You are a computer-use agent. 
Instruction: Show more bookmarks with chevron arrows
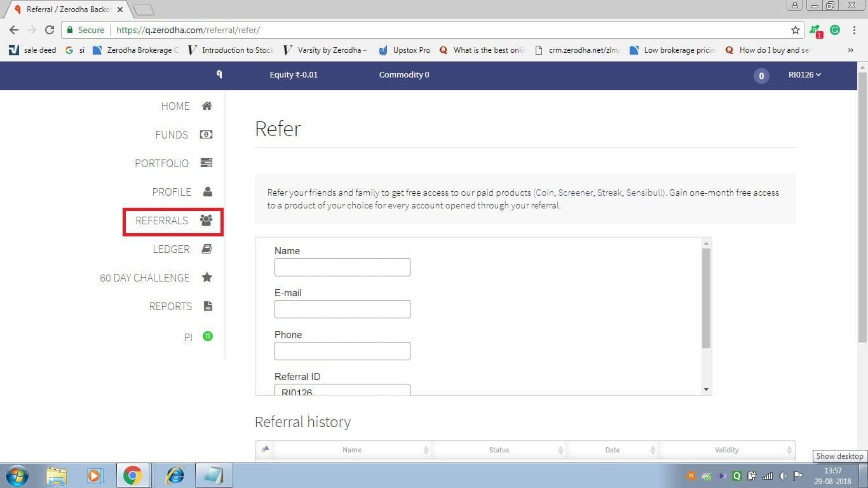[850, 50]
